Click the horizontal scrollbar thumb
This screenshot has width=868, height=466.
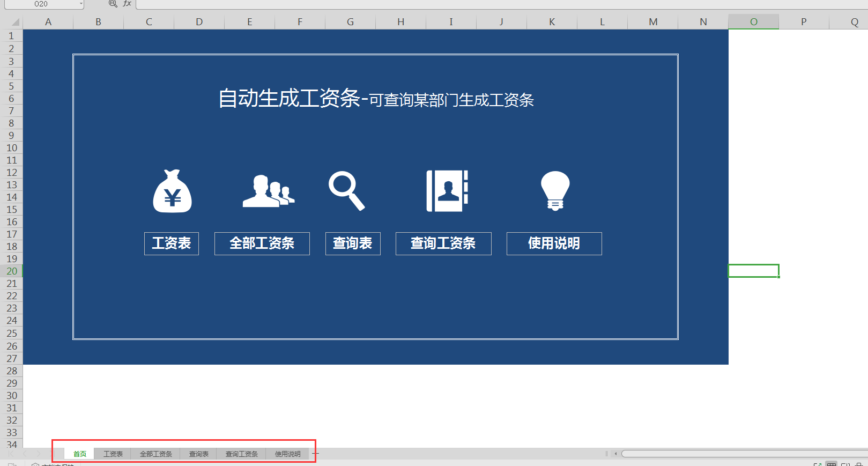coord(744,454)
